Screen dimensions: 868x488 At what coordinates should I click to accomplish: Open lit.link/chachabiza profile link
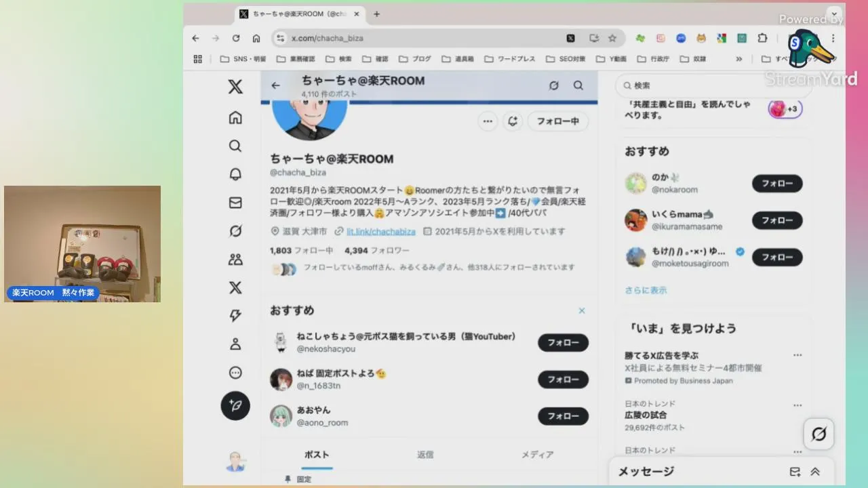point(381,231)
